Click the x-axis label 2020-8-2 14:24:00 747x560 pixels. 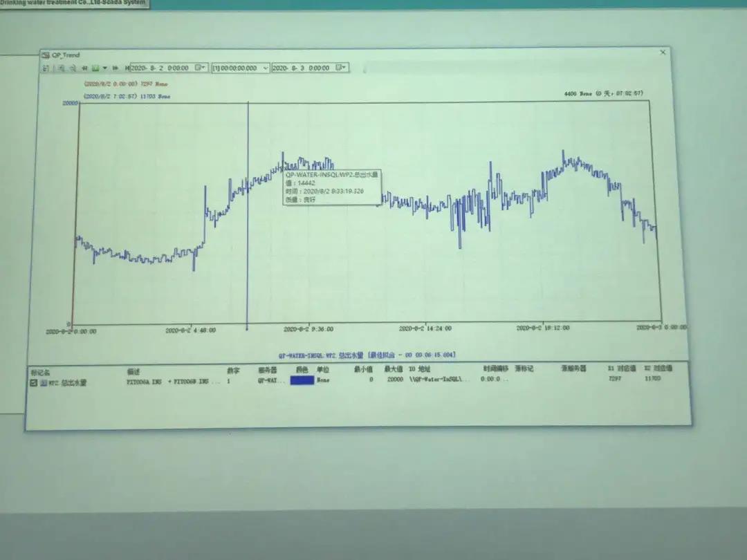click(x=425, y=328)
